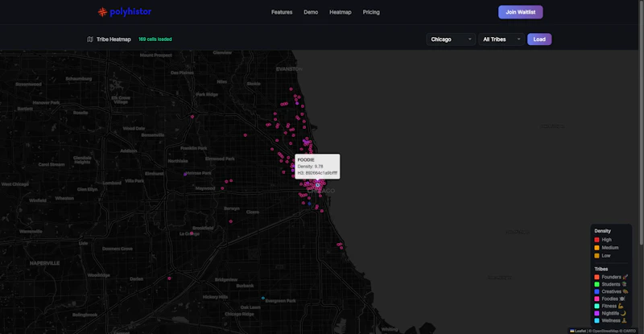Image resolution: width=644 pixels, height=334 pixels.
Task: Click the 'Density' legend heading
Action: pos(602,231)
